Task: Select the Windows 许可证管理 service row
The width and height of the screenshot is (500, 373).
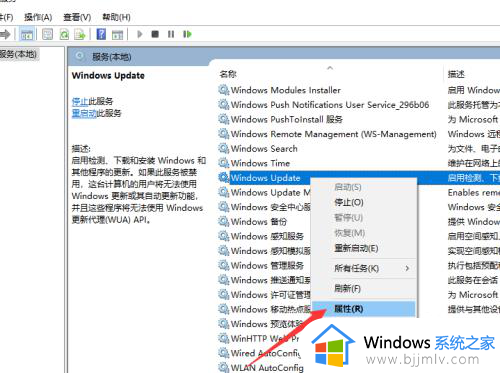Action: point(270,295)
